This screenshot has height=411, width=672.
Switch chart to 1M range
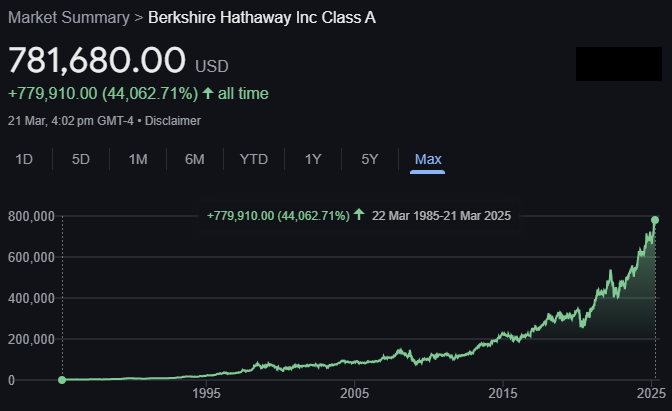pos(138,159)
